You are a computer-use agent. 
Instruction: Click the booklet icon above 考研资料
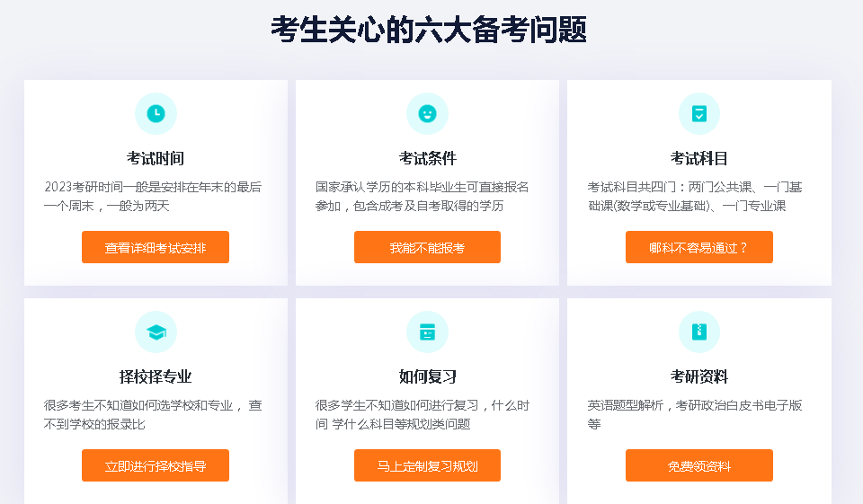[x=699, y=332]
